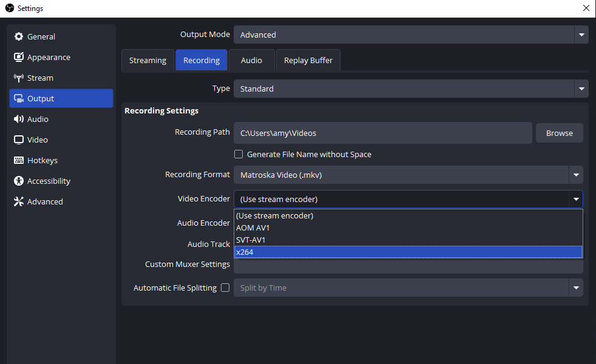Click the Type combo box showing Standard
Screen dimensions: 596x364
411,89
